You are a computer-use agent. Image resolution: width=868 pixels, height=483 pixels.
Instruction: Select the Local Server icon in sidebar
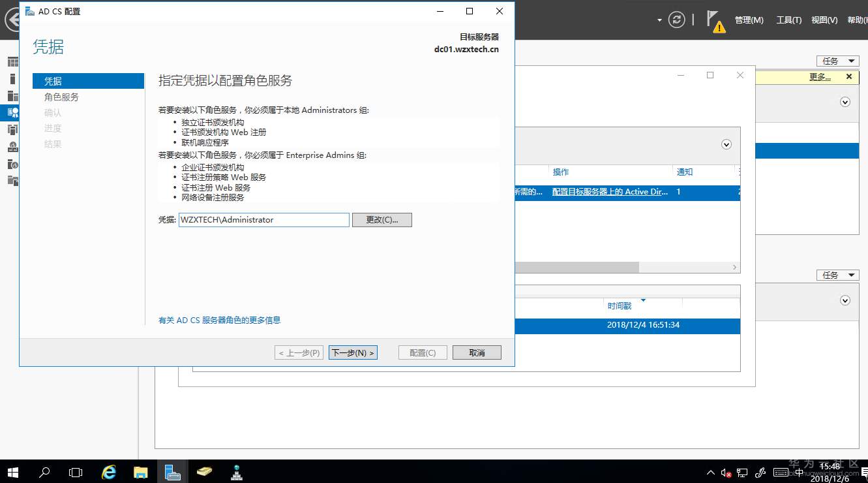(x=13, y=78)
